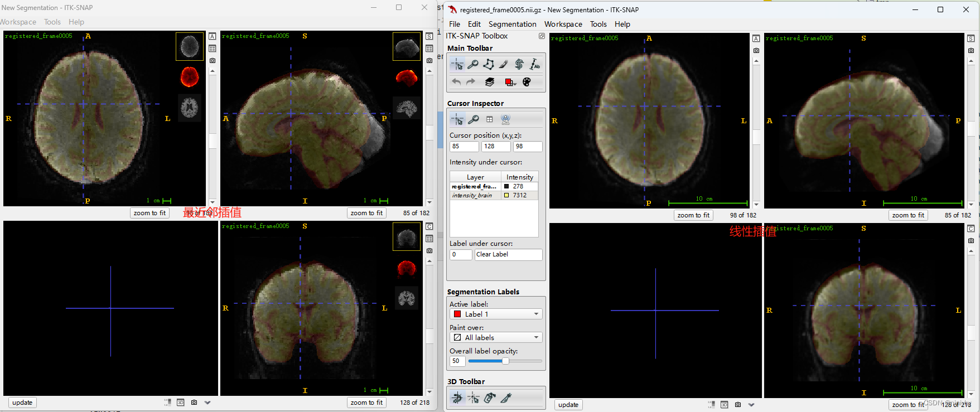Click update button in left window 3D view
The width and height of the screenshot is (980, 412).
pyautogui.click(x=22, y=403)
